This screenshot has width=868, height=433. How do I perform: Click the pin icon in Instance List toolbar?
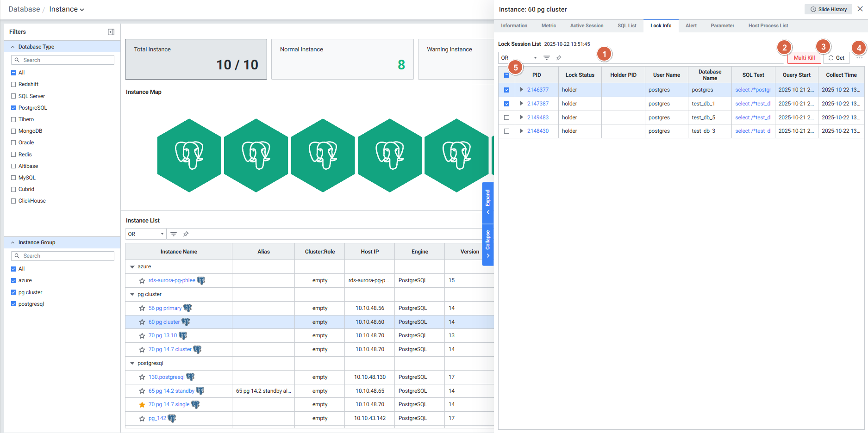click(186, 234)
